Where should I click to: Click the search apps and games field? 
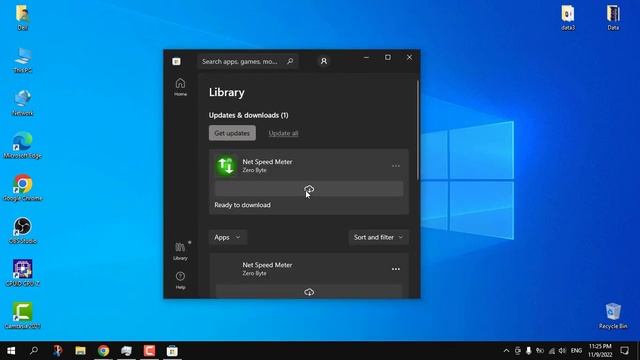[248, 61]
